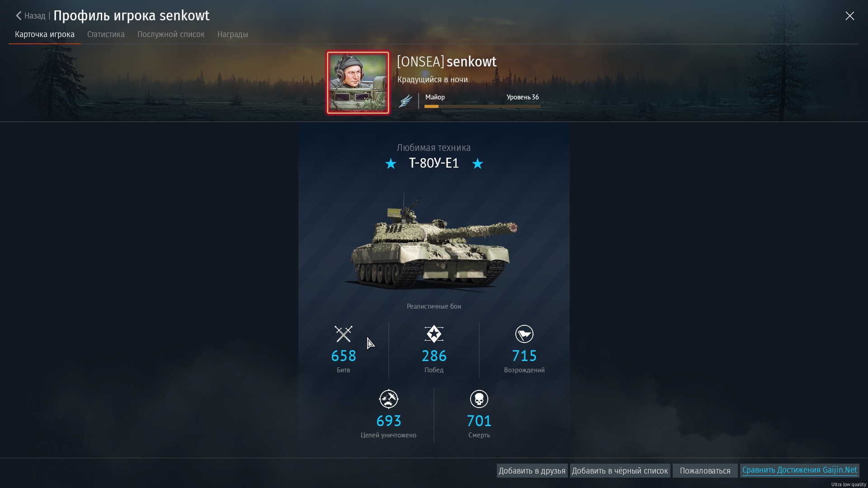The image size is (868, 488).
Task: Click the crossed swords battles icon
Action: click(x=344, y=334)
